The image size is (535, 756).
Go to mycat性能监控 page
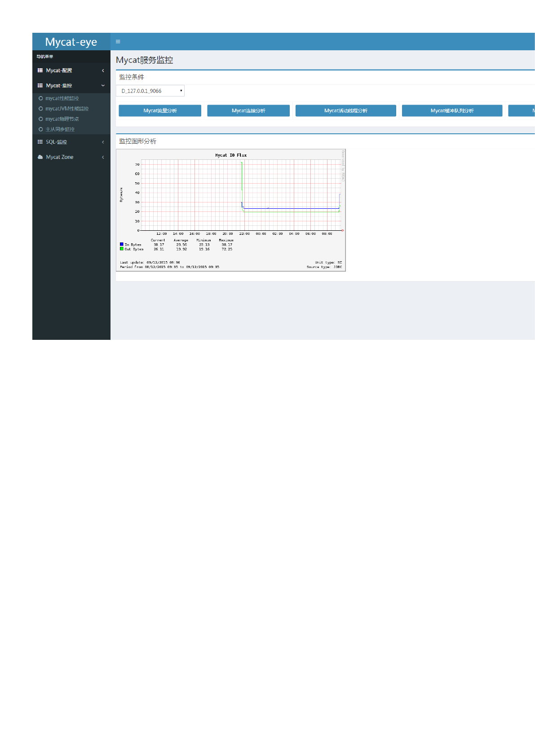tap(62, 98)
